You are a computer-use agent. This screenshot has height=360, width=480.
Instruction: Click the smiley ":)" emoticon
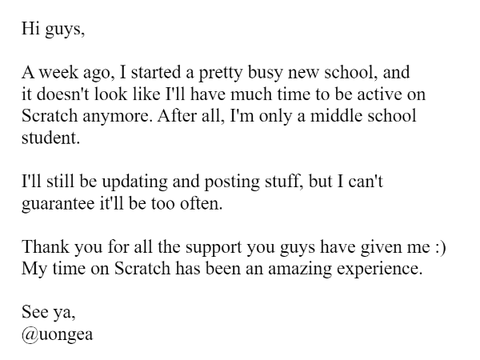tap(440, 247)
